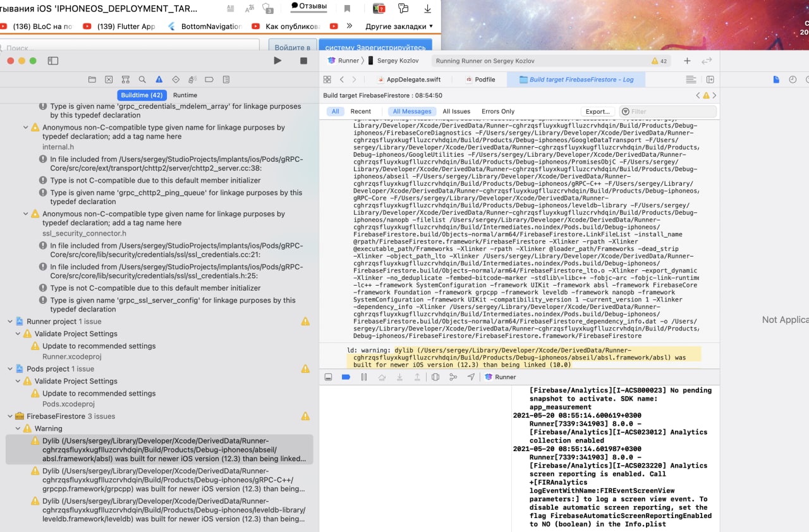
Task: Select Build target FirebaseFirestore Log tab
Action: [576, 80]
